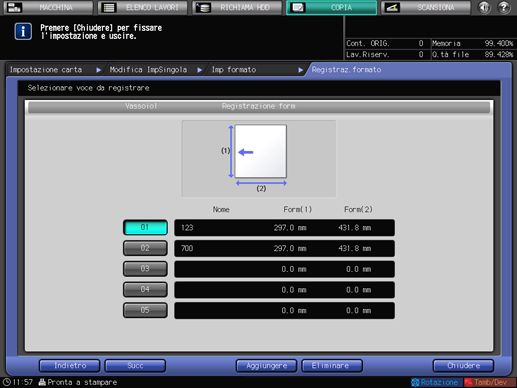The image size is (517, 388).
Task: Select registration slot 02
Action: (145, 248)
